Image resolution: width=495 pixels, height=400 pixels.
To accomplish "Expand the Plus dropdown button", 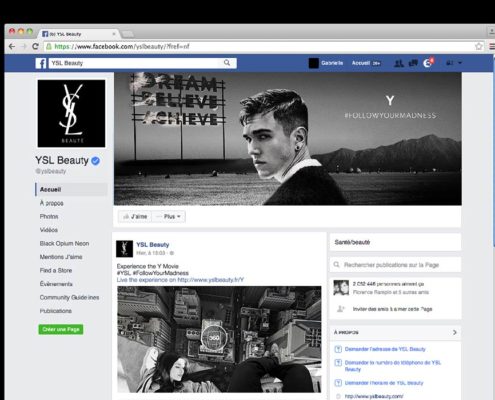I will click(x=169, y=217).
